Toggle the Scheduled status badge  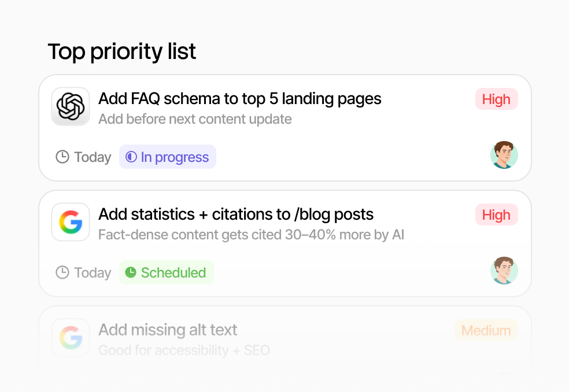click(167, 272)
